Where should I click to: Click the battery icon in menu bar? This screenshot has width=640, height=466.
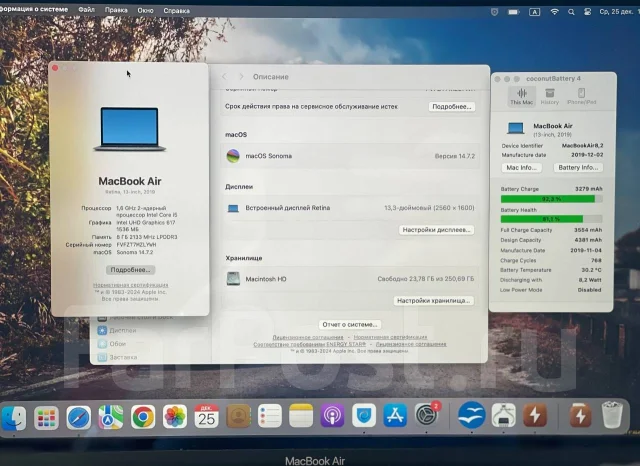(x=513, y=12)
